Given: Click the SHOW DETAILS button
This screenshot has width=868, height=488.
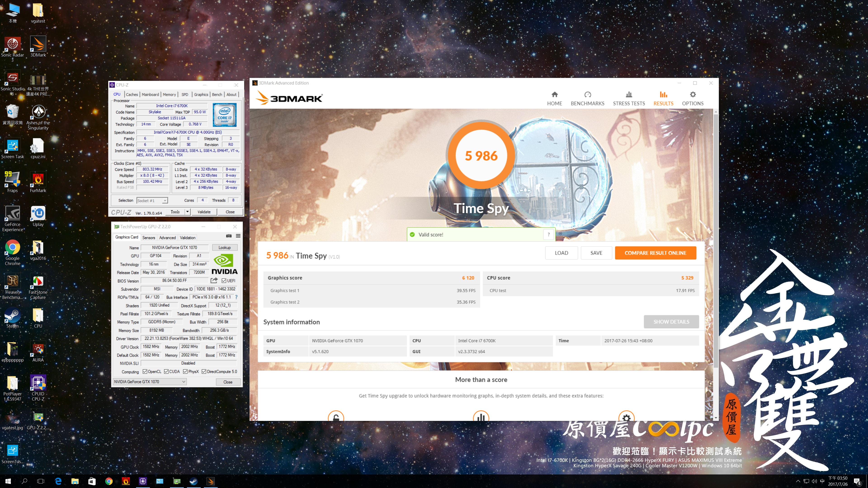Looking at the screenshot, I should [x=671, y=322].
